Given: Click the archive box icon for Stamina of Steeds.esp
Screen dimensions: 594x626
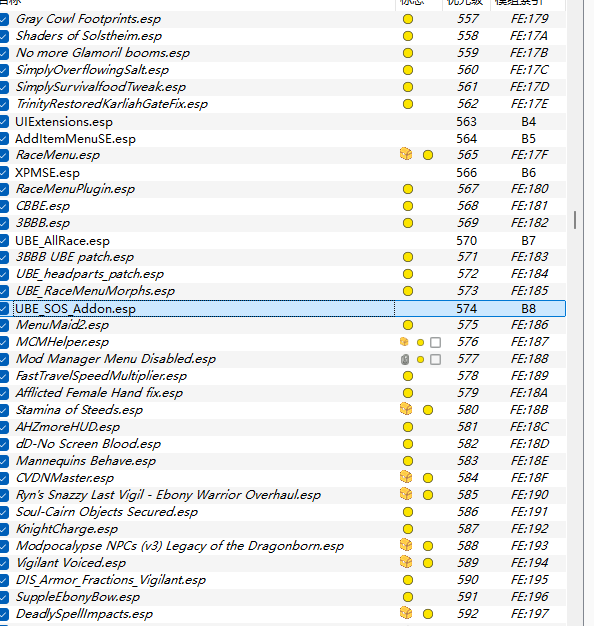Looking at the screenshot, I should tap(406, 409).
